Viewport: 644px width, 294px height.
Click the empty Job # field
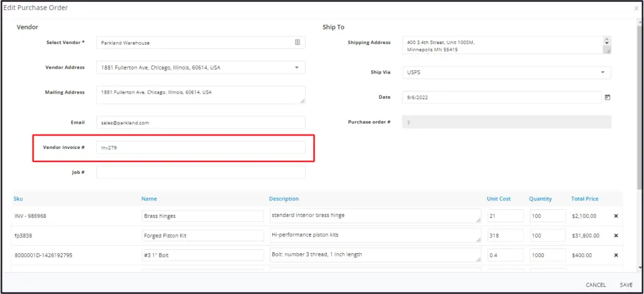201,172
